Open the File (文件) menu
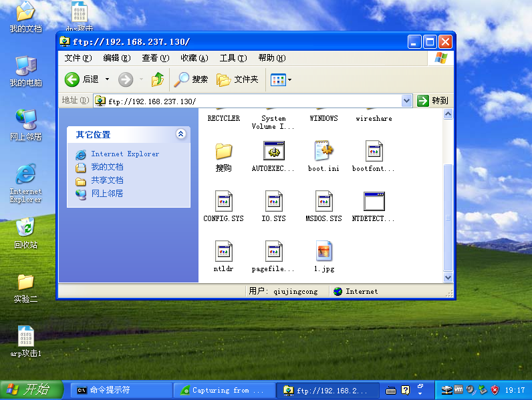Screen dimensions: 532x400 click(78, 58)
